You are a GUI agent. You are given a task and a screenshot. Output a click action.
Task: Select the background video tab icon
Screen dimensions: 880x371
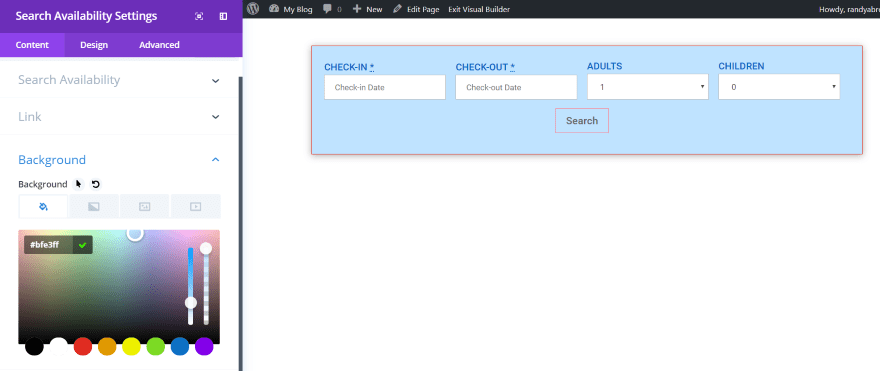(195, 207)
